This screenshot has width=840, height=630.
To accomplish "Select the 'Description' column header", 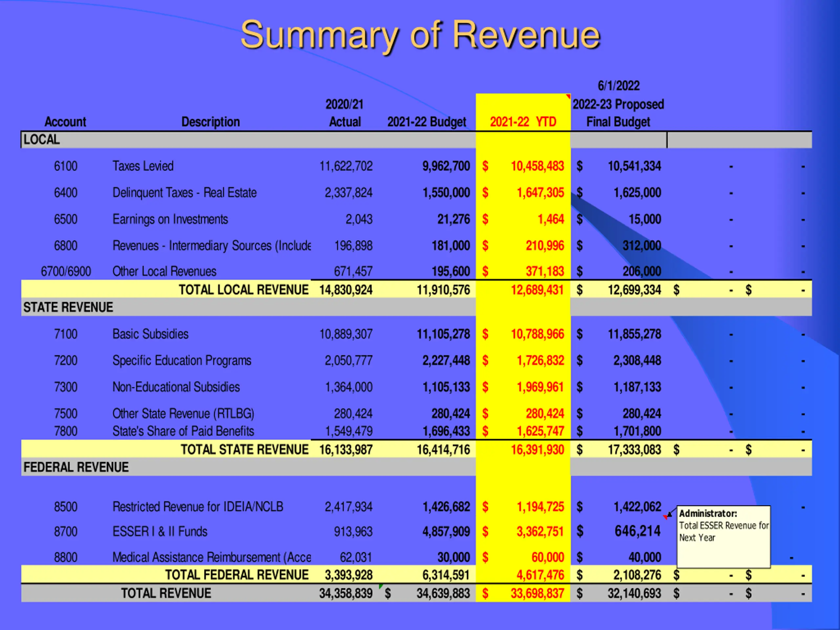I will coord(211,122).
